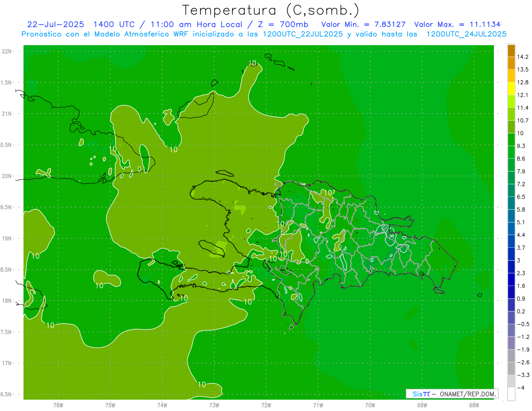Click the '-0.5' colorbar label
This screenshot has height=411, width=532.
pos(523,324)
